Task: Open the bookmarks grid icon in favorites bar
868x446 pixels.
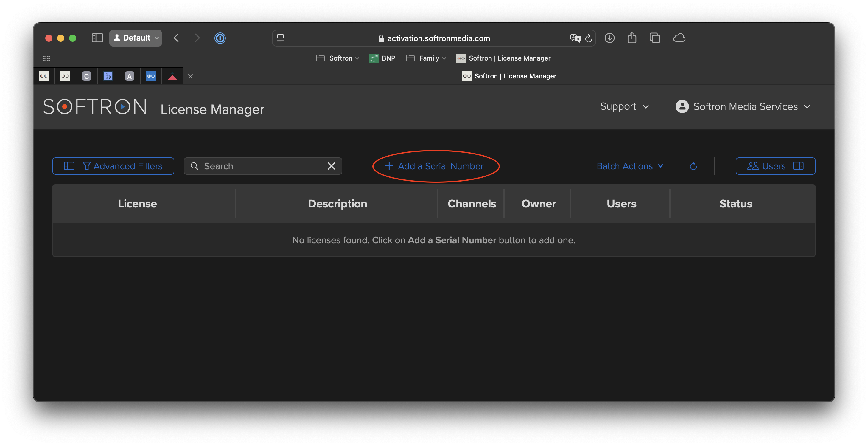Action: (47, 58)
